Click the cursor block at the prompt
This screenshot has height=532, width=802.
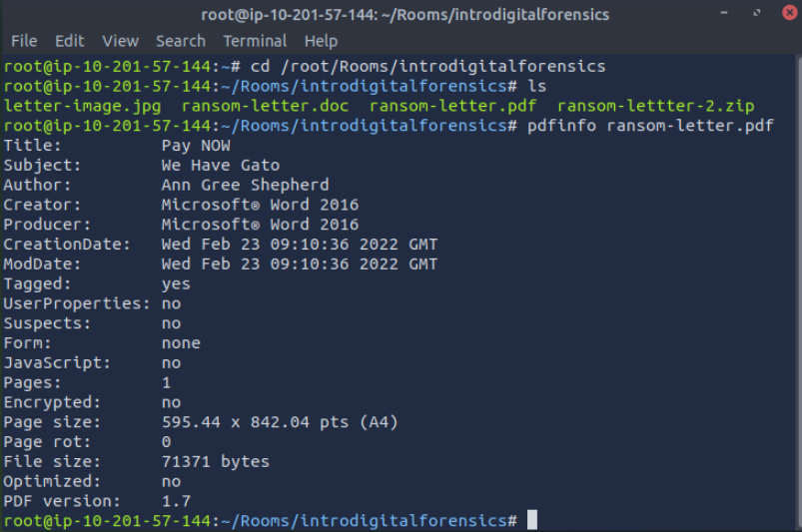[x=532, y=520]
